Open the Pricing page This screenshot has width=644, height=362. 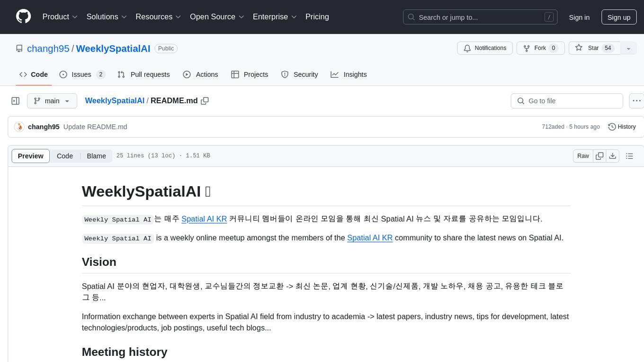coord(317,17)
